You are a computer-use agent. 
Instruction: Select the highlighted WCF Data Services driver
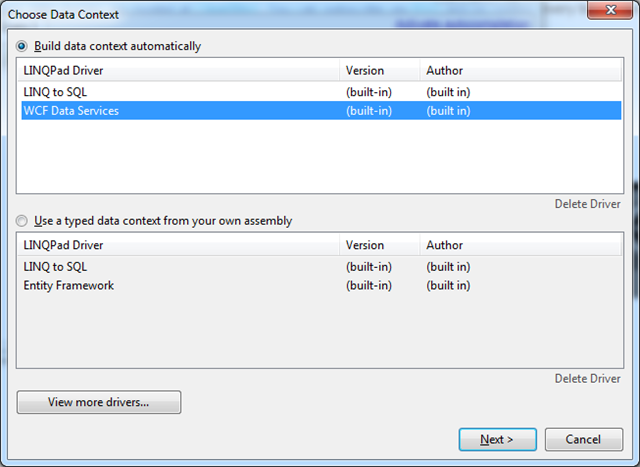pos(71,111)
